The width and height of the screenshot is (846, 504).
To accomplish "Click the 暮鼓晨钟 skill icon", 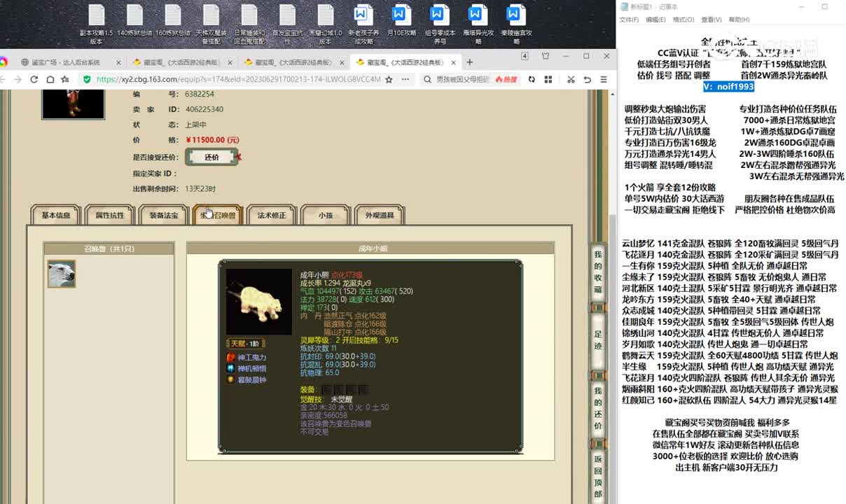I will coord(230,379).
